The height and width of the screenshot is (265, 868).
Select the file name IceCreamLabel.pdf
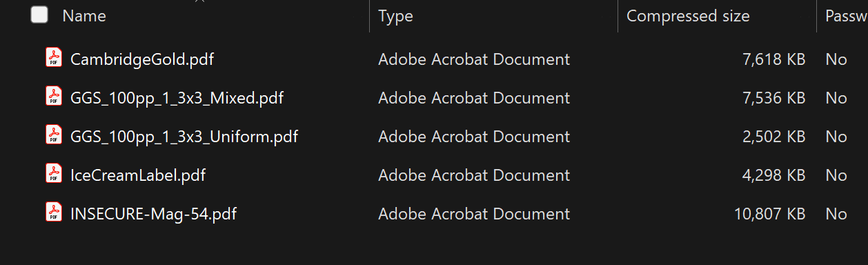(x=138, y=175)
